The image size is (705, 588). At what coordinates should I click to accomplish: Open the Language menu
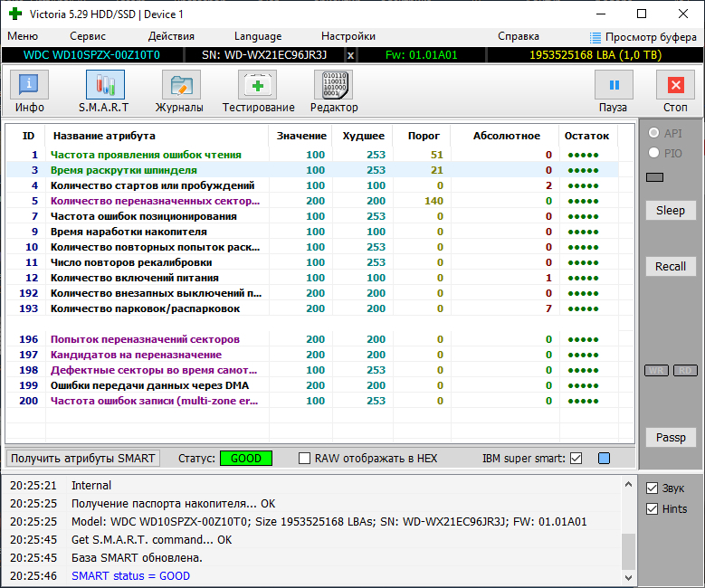point(258,36)
